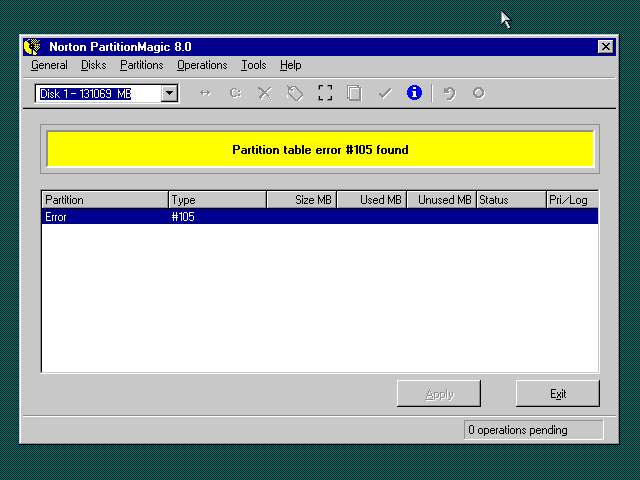
Task: Click the Format partition bracket icon
Action: 325,93
